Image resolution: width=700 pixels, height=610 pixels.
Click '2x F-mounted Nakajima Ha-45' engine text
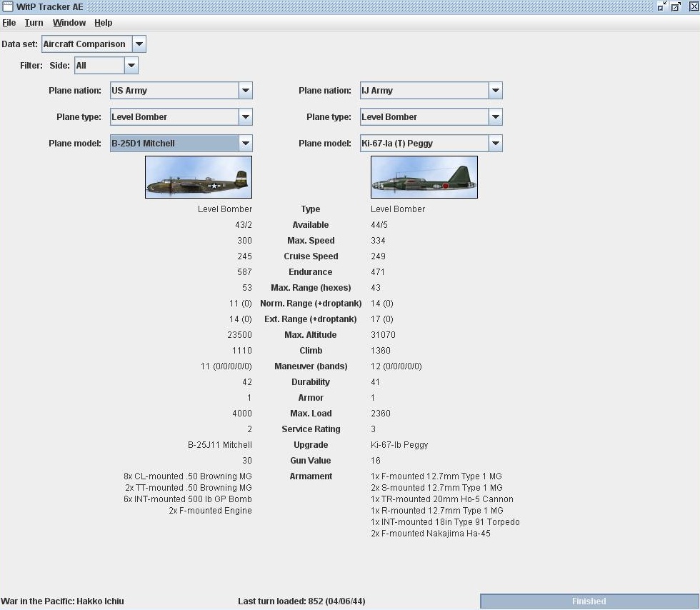pyautogui.click(x=430, y=533)
